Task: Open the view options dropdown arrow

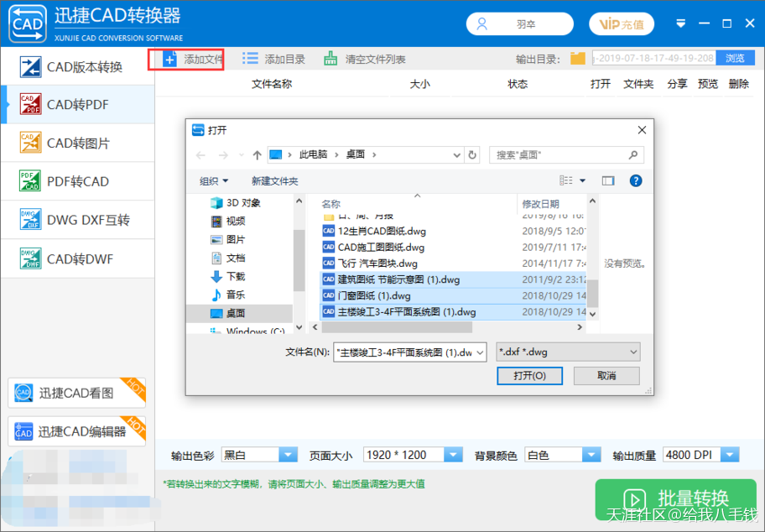Action: (582, 180)
